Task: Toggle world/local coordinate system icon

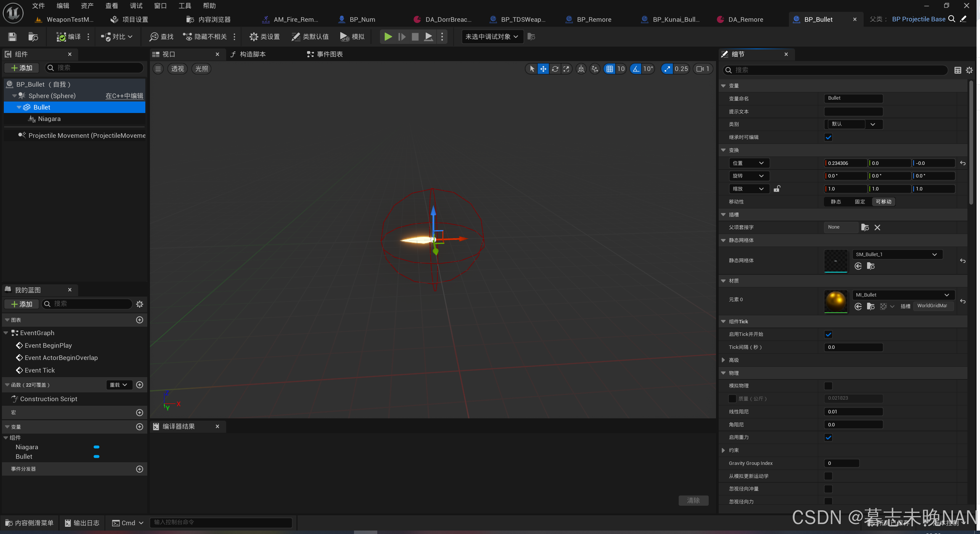Action: pyautogui.click(x=581, y=69)
